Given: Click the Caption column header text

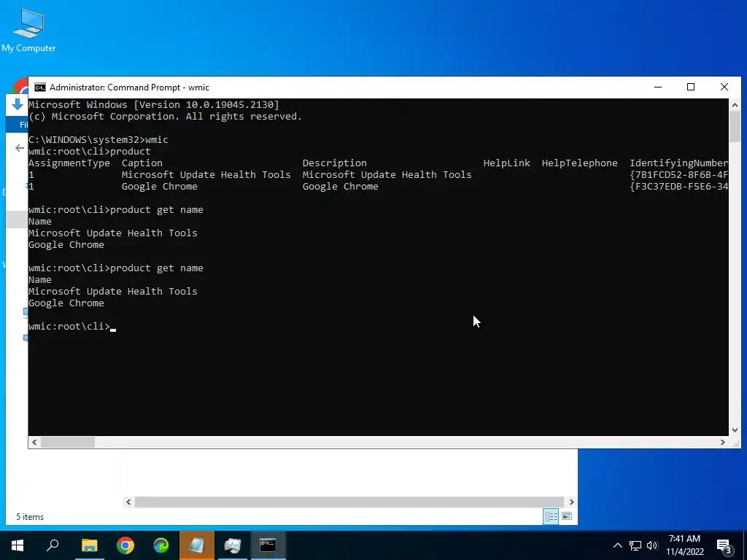Looking at the screenshot, I should [x=142, y=163].
